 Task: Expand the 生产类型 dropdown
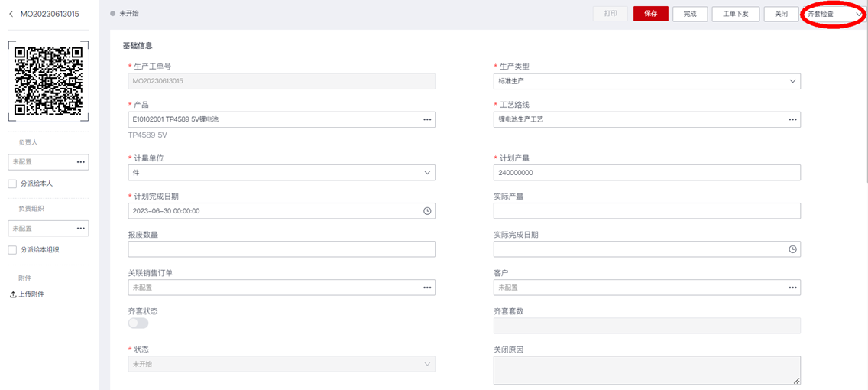792,81
